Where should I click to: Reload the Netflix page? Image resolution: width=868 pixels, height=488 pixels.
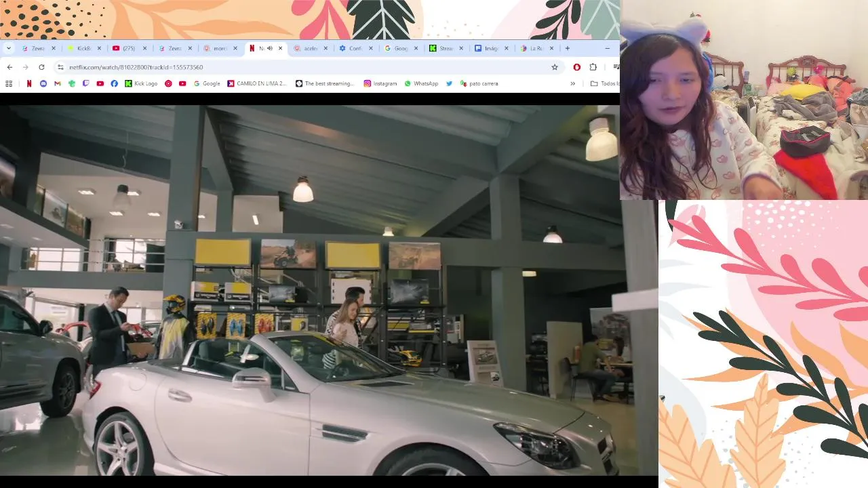tap(41, 67)
